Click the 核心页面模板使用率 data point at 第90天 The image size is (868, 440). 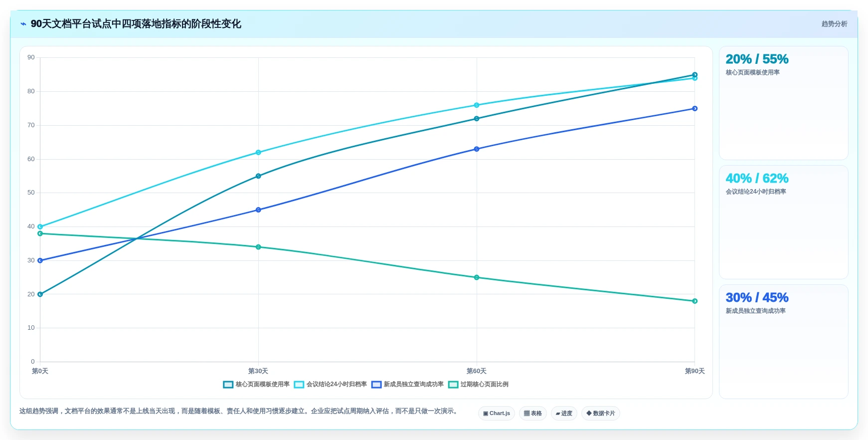coord(694,75)
